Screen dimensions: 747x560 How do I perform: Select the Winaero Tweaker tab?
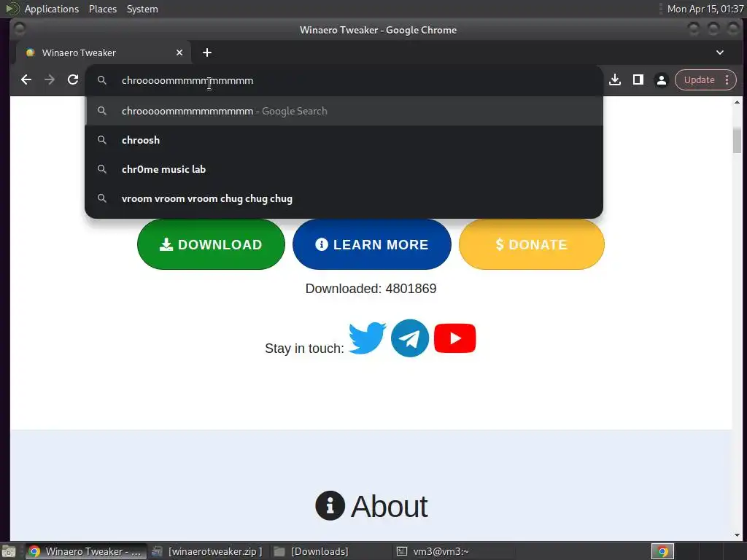104,52
